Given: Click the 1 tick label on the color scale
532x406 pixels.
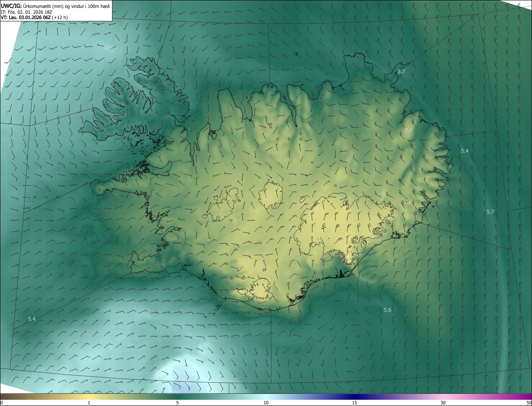Looking at the screenshot, I should tap(89, 403).
